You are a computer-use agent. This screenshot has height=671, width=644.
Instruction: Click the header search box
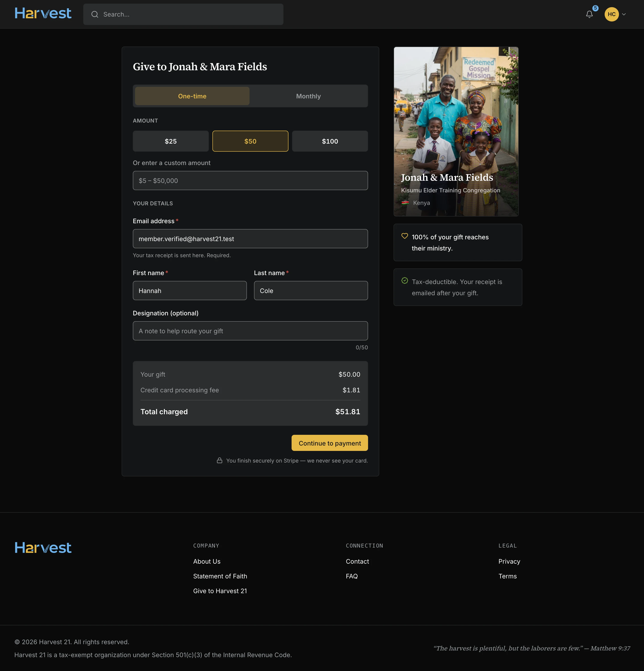pos(183,14)
